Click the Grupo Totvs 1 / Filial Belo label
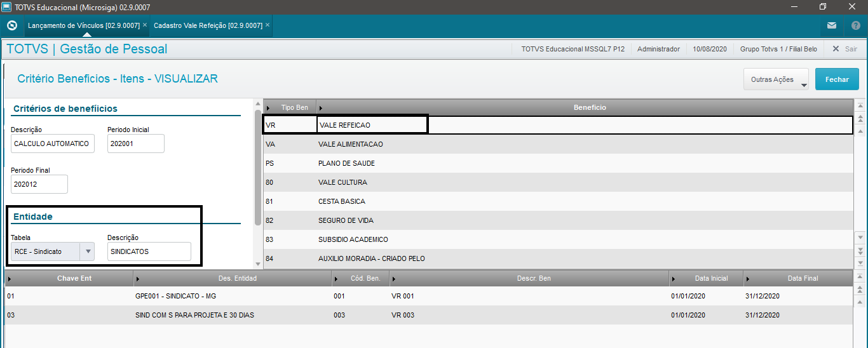This screenshot has height=348, width=868. point(778,49)
